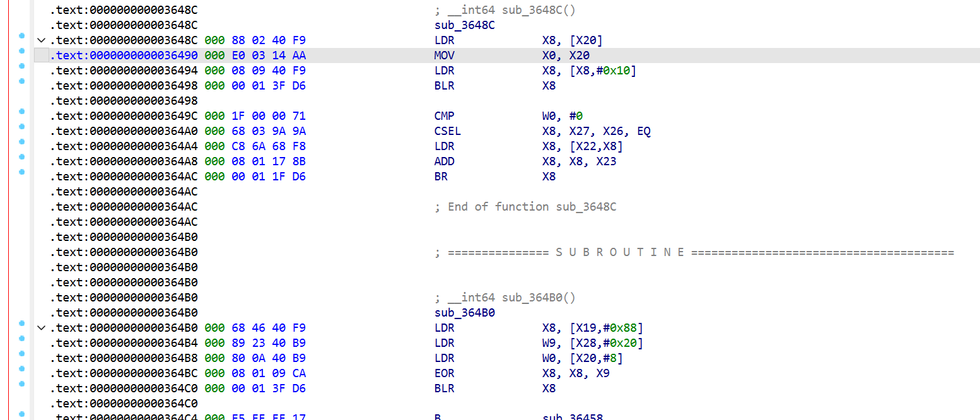Image resolution: width=980 pixels, height=420 pixels.
Task: Click the End of function sub_3648C comment
Action: pos(525,207)
